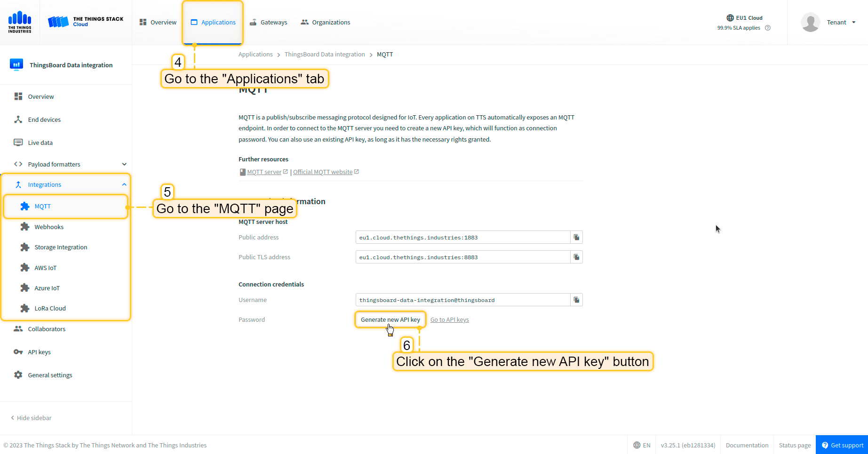Screen dimensions: 868x454
Task: Copy the Public TLS address value
Action: 576,257
